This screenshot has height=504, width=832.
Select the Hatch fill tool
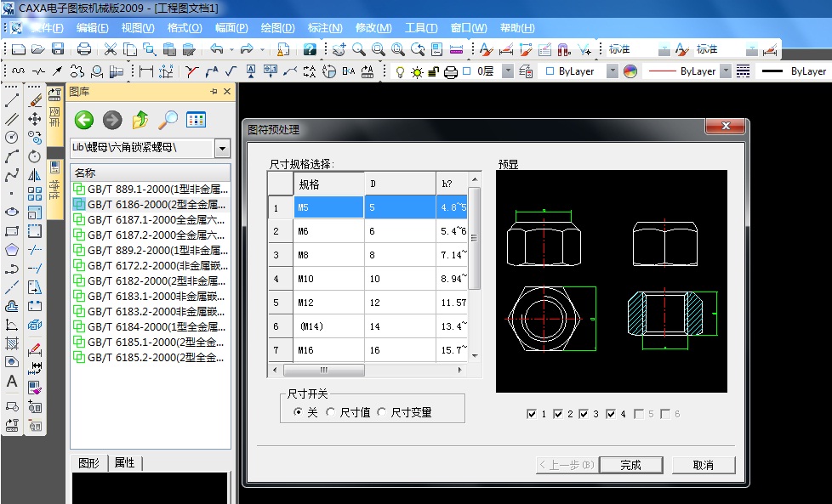pos(12,343)
